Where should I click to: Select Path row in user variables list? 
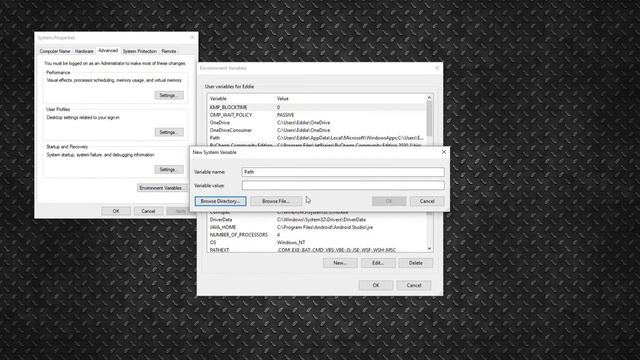(x=317, y=138)
